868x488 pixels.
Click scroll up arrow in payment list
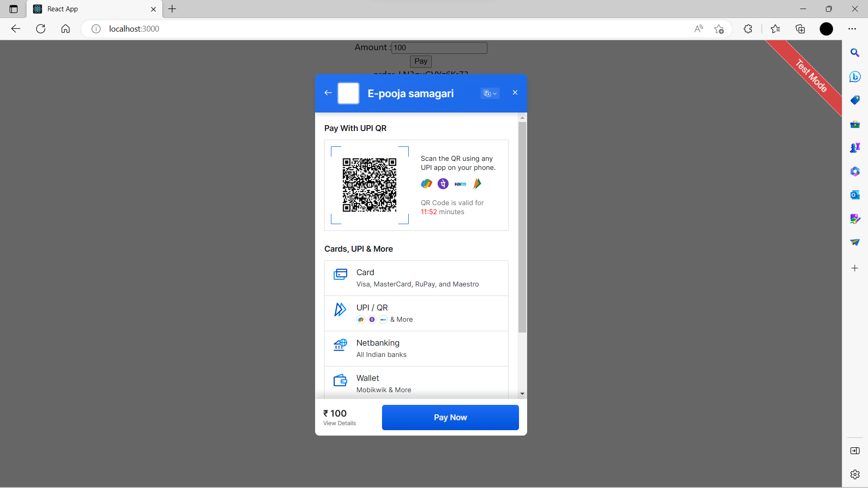(x=522, y=118)
